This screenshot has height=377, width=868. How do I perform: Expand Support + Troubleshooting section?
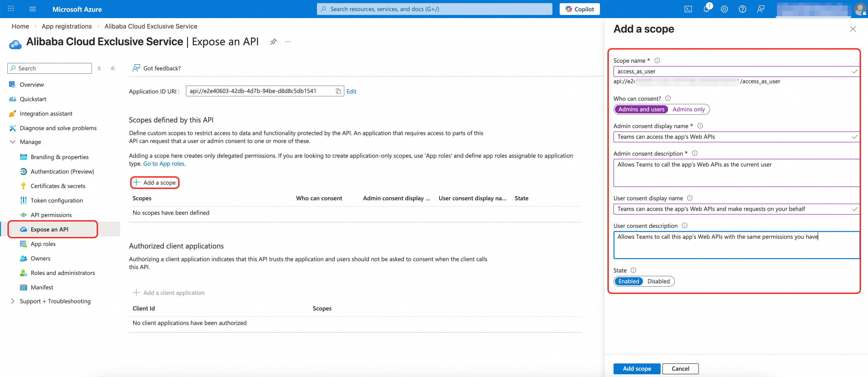[x=13, y=301]
